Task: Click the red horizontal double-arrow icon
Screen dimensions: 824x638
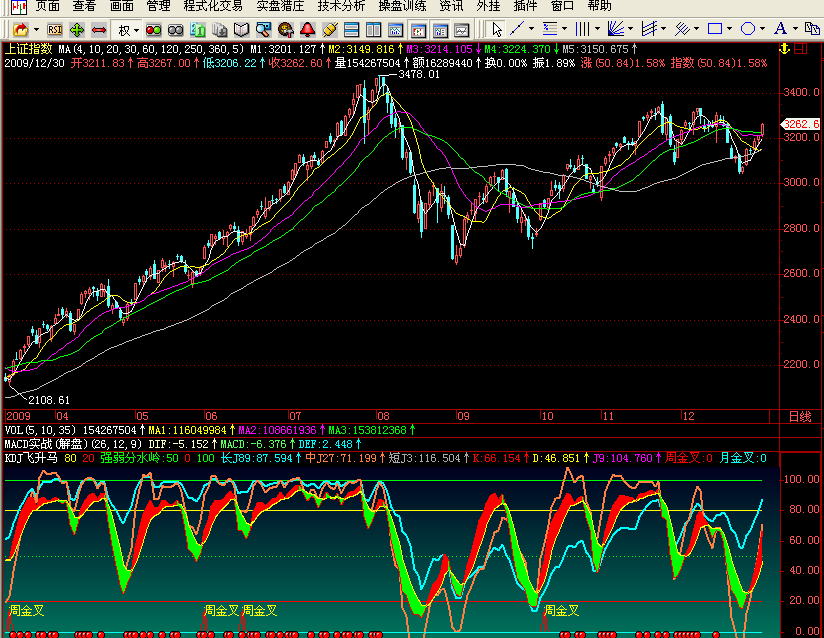Action: [x=99, y=29]
